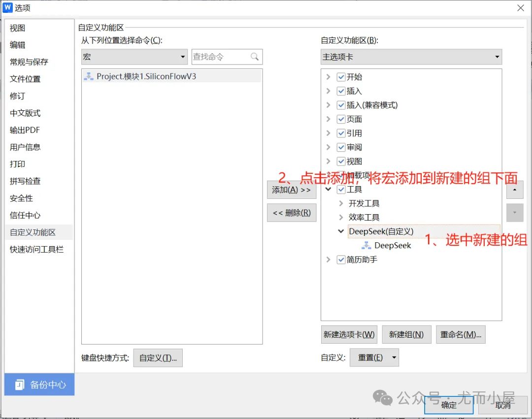Click the search magnifier in 查找命令 box
This screenshot has height=419, width=532.
click(x=255, y=57)
